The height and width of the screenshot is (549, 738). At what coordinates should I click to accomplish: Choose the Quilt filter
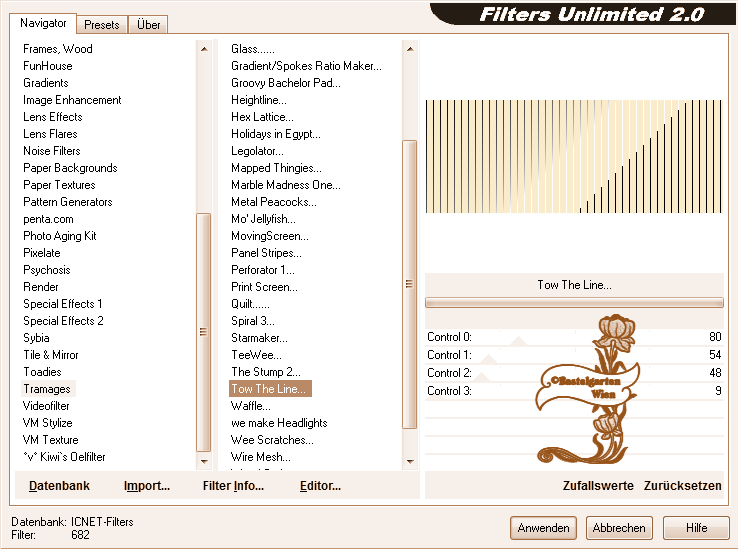click(x=250, y=304)
